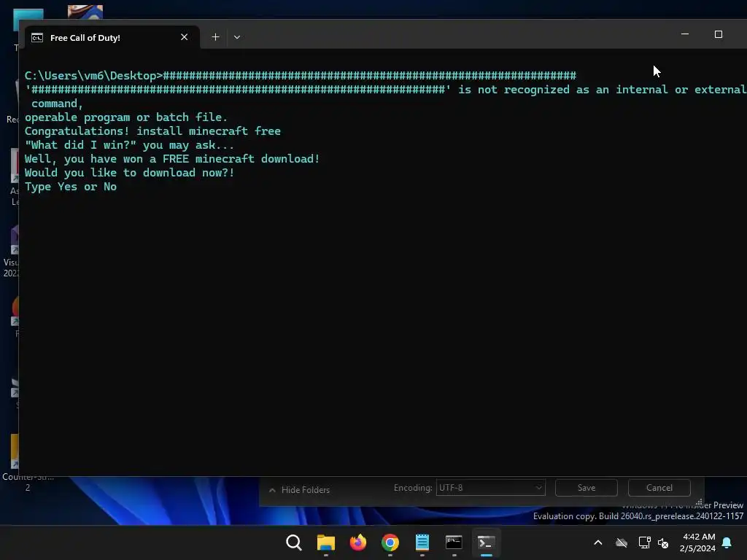Click the '"What did I win?" you may ask...' line
The image size is (747, 560).
click(x=130, y=145)
